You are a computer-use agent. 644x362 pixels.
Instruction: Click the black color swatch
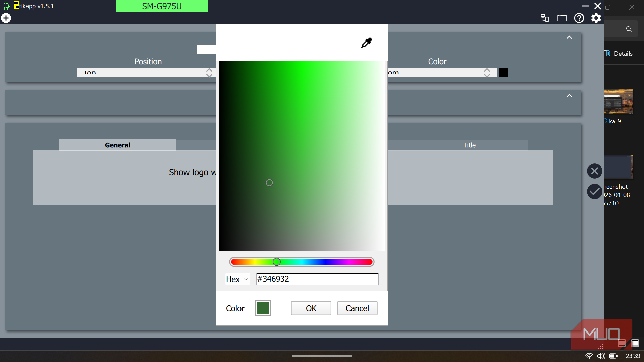click(x=504, y=73)
